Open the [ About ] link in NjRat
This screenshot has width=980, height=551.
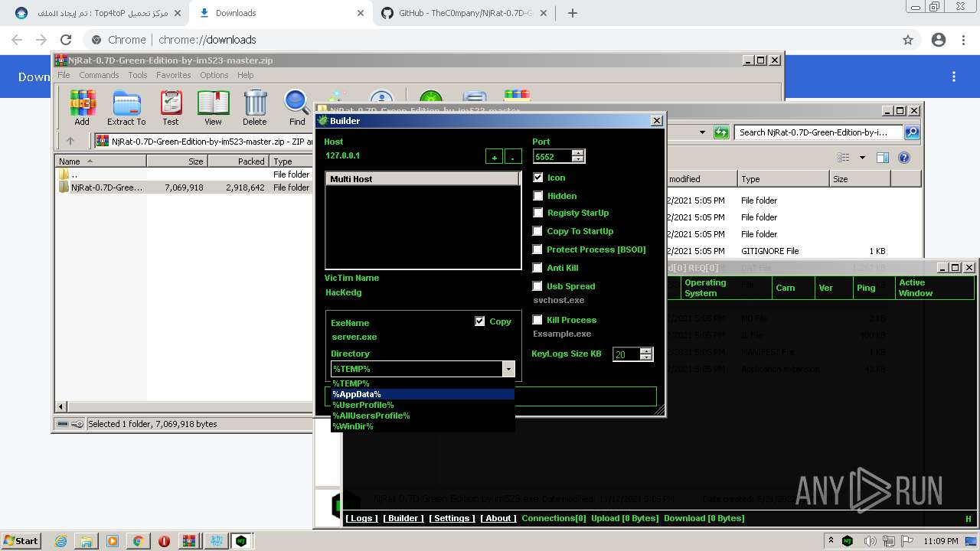tap(498, 518)
